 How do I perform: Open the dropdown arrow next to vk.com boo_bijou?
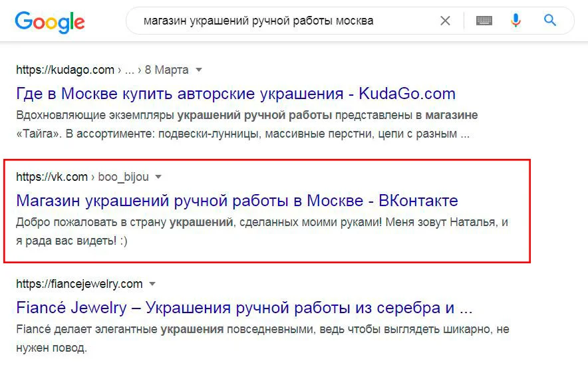click(158, 177)
